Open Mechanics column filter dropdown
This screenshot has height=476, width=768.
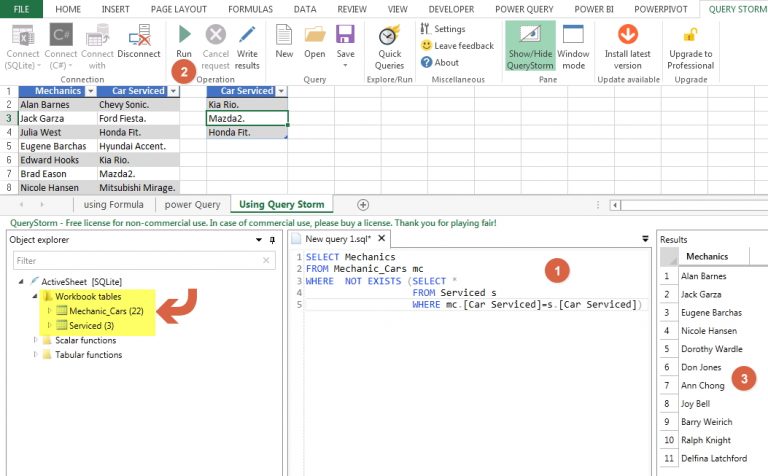pyautogui.click(x=90, y=91)
